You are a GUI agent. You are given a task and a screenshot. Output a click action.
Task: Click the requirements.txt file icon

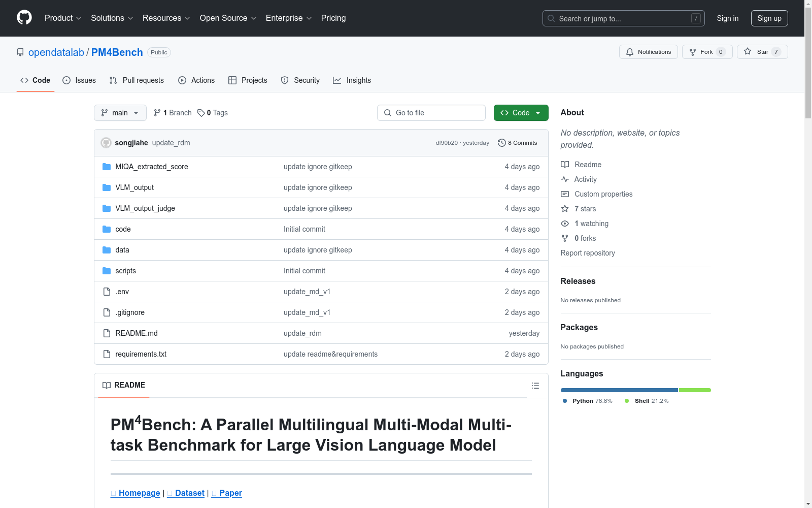click(107, 354)
